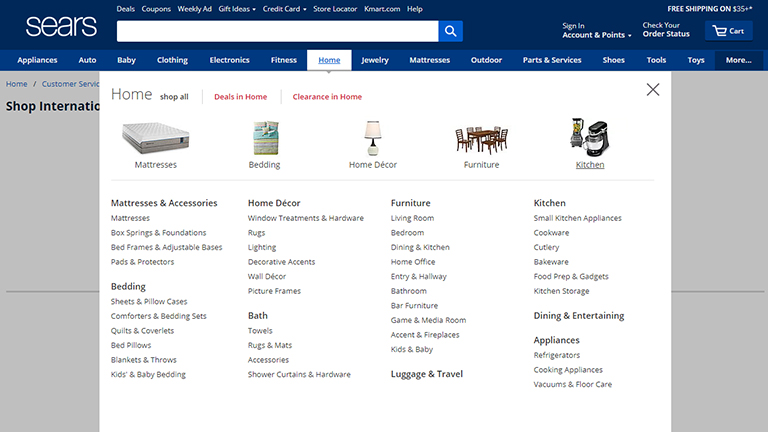The image size is (768, 432).
Task: Open Deals in Home link
Action: 240,97
